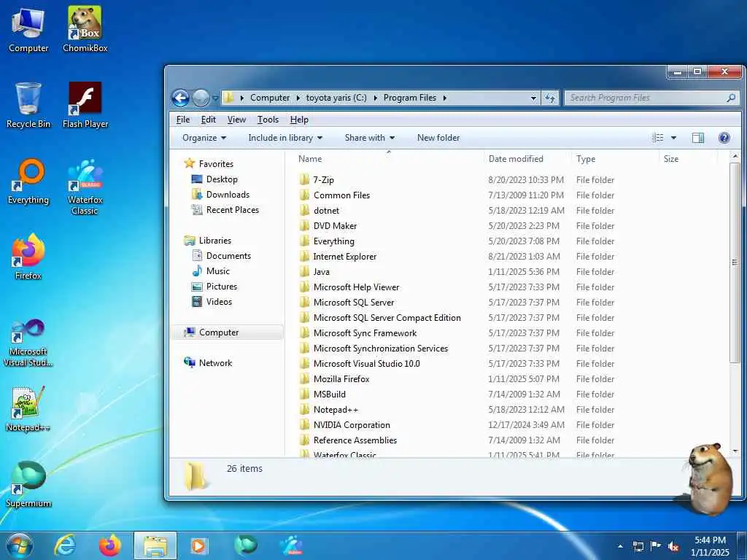747x560 pixels.
Task: Click the Explorer Forward arrow button
Action: click(201, 98)
